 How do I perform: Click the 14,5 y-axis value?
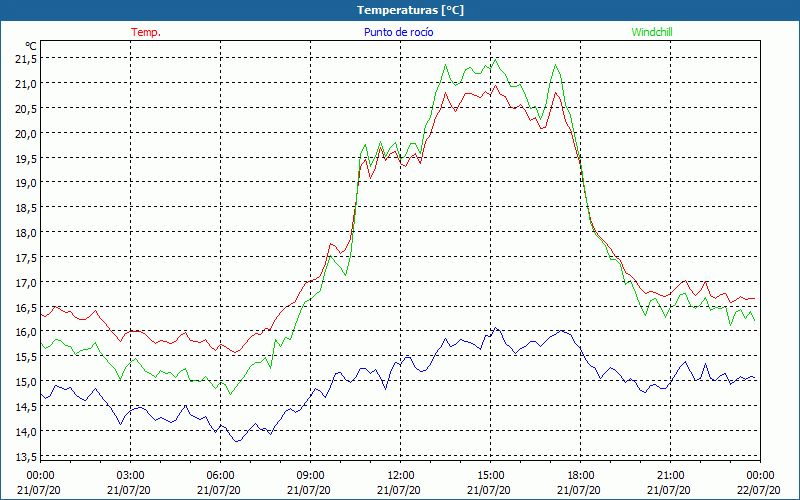(26, 407)
